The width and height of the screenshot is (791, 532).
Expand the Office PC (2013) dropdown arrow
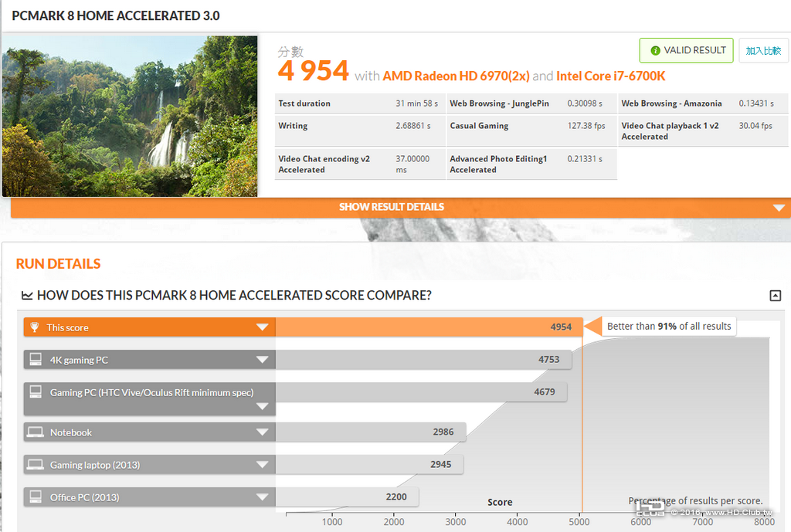[263, 496]
